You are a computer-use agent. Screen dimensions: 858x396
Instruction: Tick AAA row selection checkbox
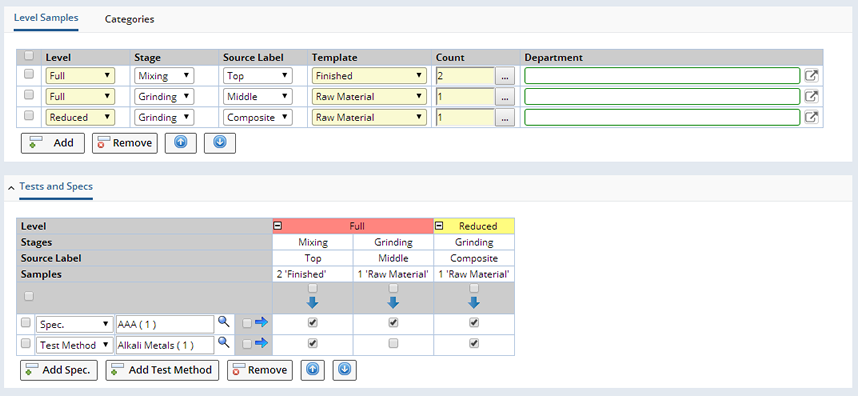click(x=25, y=323)
